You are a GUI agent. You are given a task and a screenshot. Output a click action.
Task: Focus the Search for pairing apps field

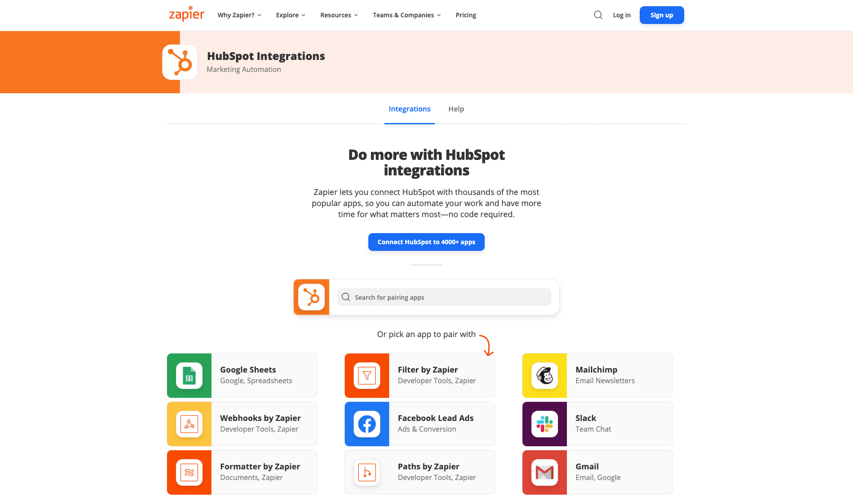444,297
